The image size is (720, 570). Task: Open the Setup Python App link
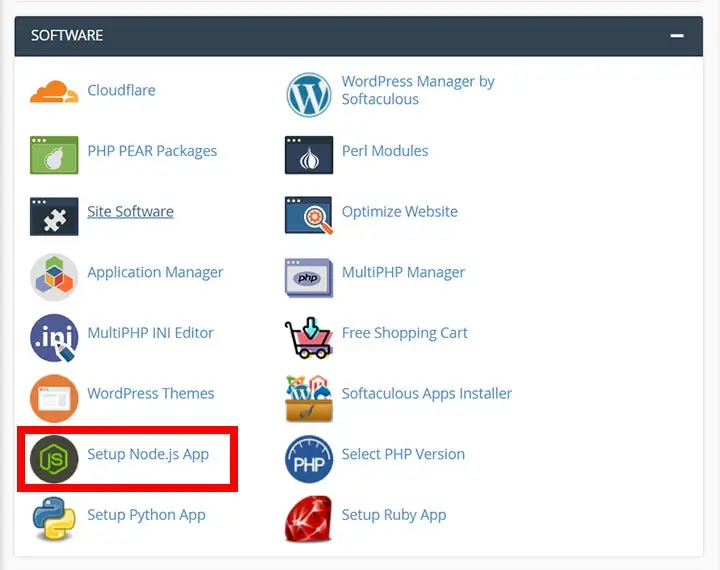(146, 515)
